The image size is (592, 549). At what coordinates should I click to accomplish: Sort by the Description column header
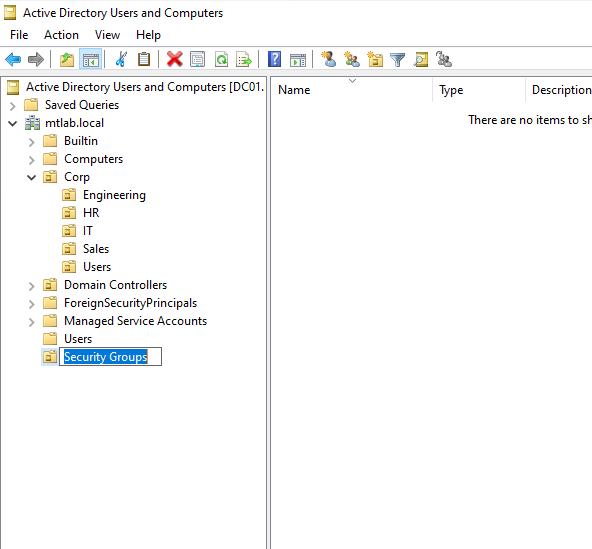point(559,90)
